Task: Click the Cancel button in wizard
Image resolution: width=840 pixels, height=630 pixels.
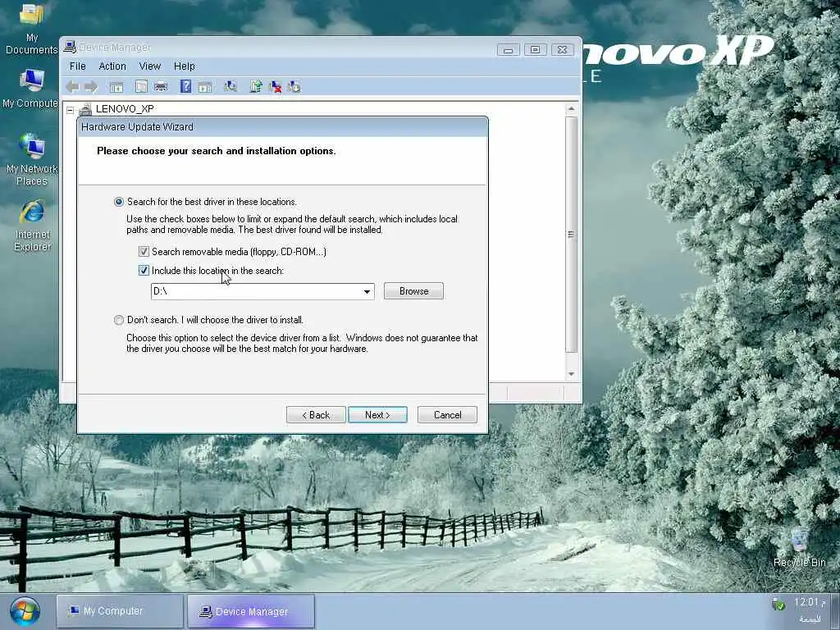Action: [x=447, y=414]
